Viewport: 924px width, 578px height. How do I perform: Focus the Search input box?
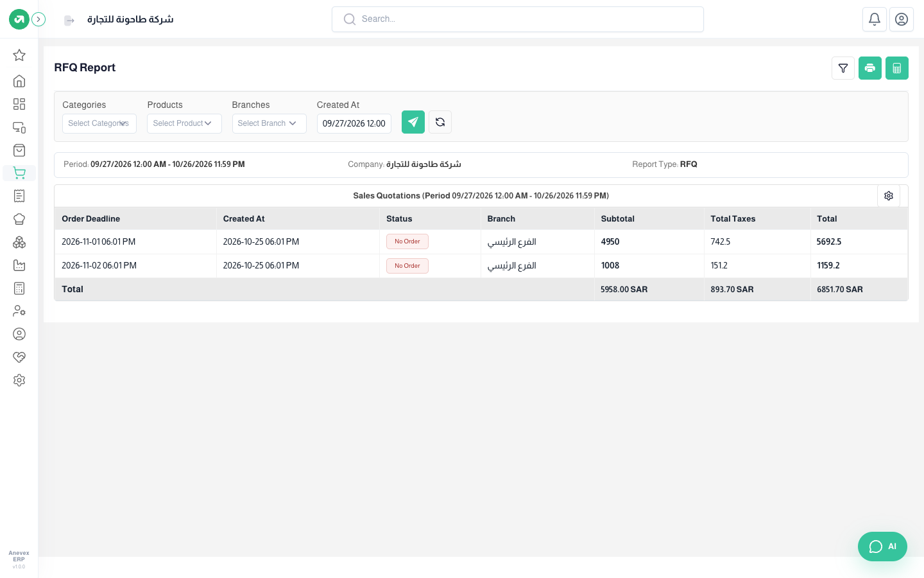pyautogui.click(x=518, y=19)
